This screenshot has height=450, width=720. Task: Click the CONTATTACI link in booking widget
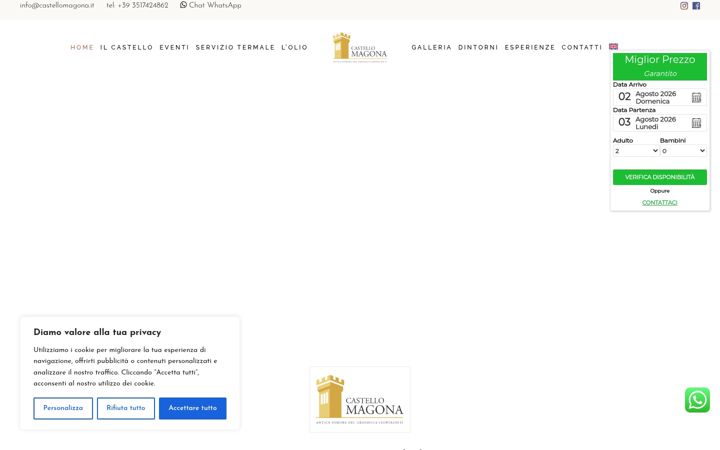tap(659, 202)
